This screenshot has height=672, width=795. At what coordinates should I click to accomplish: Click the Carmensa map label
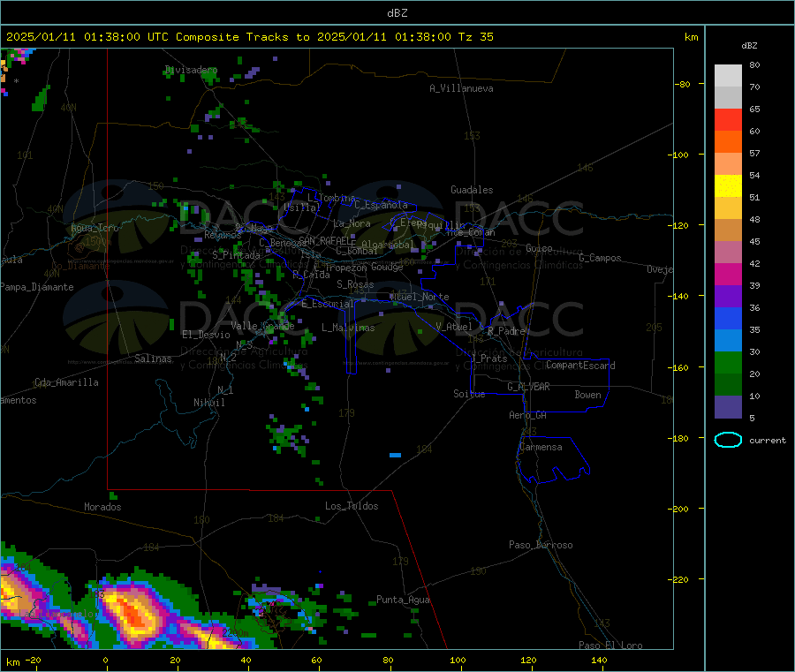(541, 447)
